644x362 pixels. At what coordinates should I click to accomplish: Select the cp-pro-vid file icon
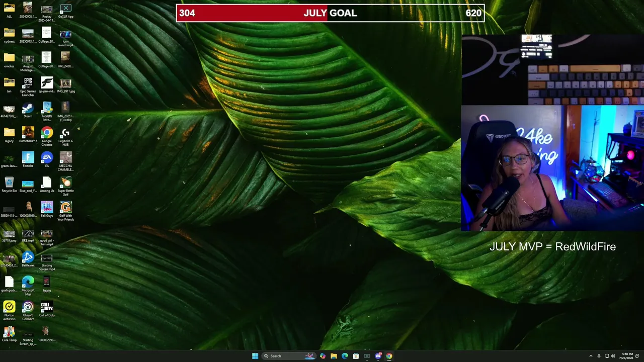(47, 85)
